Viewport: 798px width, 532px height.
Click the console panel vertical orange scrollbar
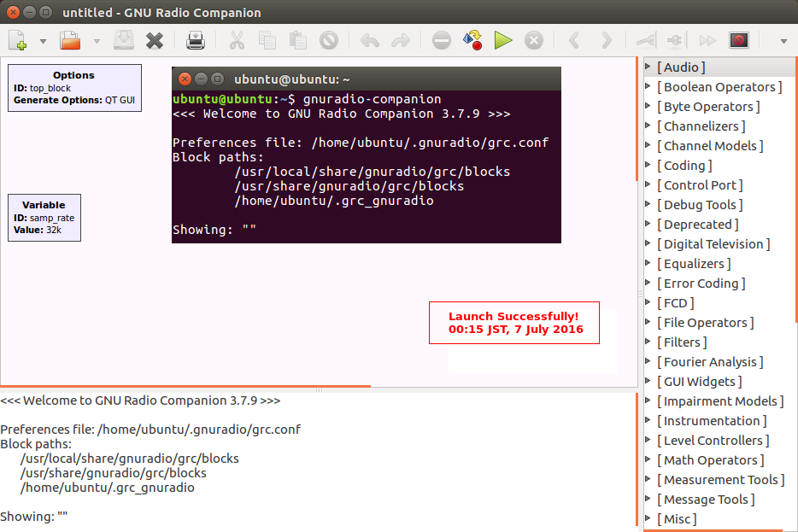tap(637, 459)
